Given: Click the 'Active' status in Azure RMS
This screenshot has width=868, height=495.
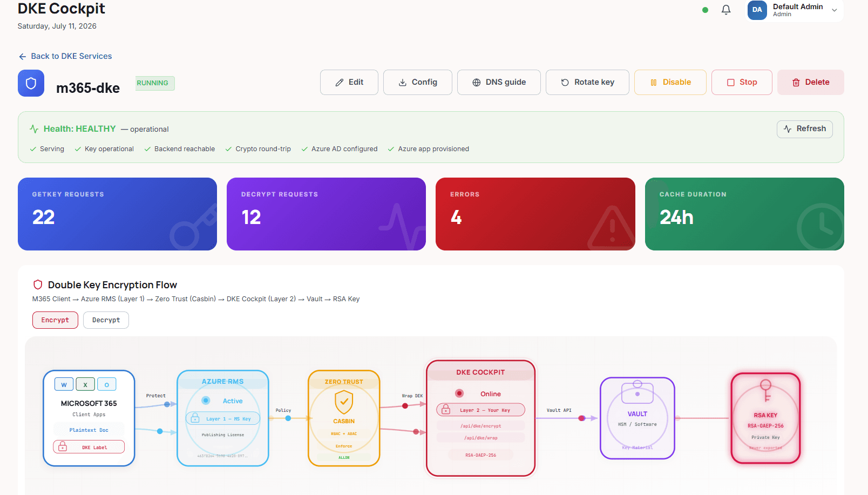Looking at the screenshot, I should (233, 401).
